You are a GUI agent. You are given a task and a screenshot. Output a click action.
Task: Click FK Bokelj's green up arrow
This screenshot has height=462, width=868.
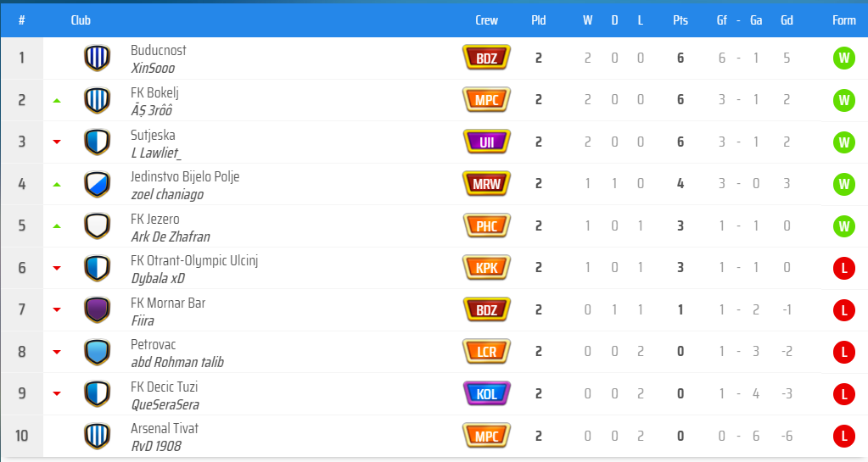tap(57, 101)
